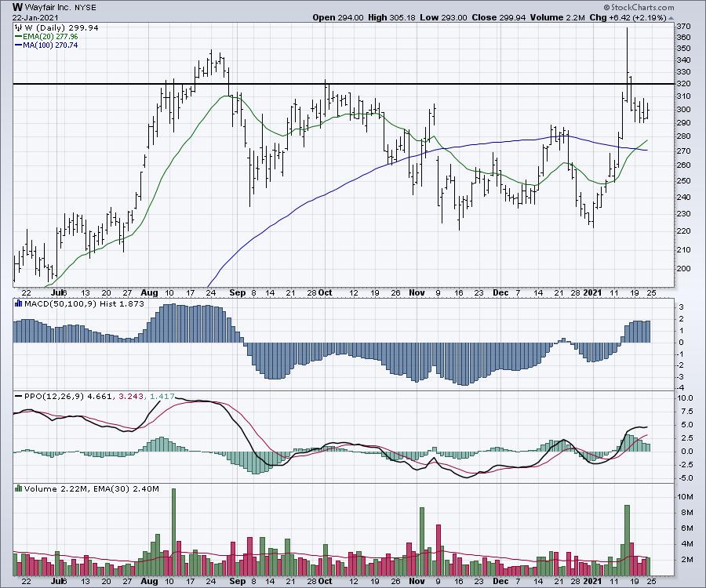
Task: Click the PPO(12,26,9) 4.661 label
Action: point(67,397)
